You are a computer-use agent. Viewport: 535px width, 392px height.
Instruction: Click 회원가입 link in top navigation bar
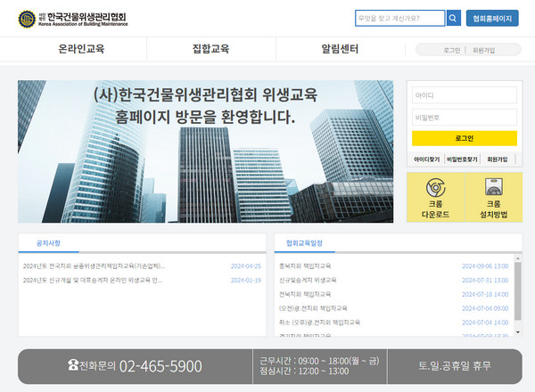coord(483,50)
